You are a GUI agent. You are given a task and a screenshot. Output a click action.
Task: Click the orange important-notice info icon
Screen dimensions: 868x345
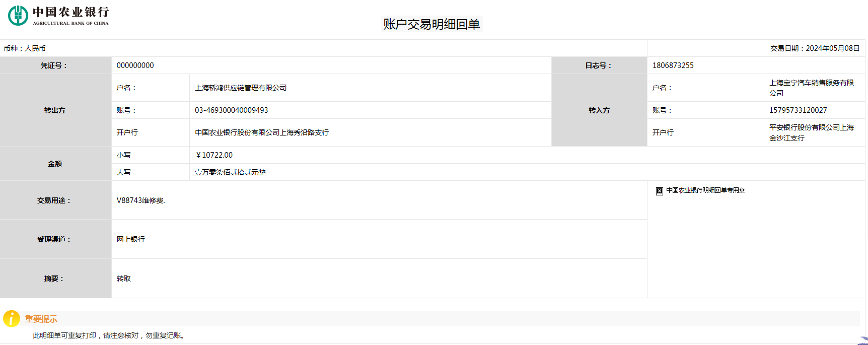point(12,319)
